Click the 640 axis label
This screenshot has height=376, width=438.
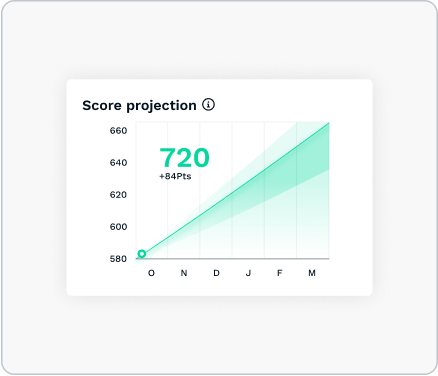click(x=118, y=163)
